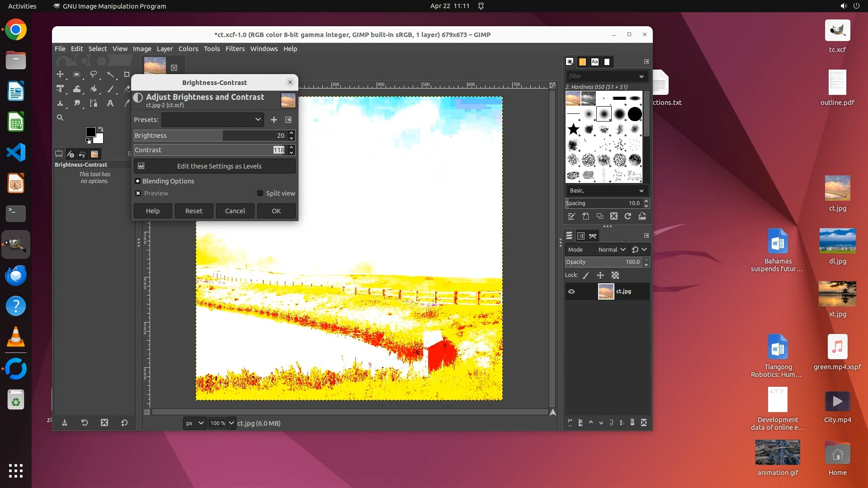Open the Filters menu
The image size is (868, 488).
(x=235, y=49)
